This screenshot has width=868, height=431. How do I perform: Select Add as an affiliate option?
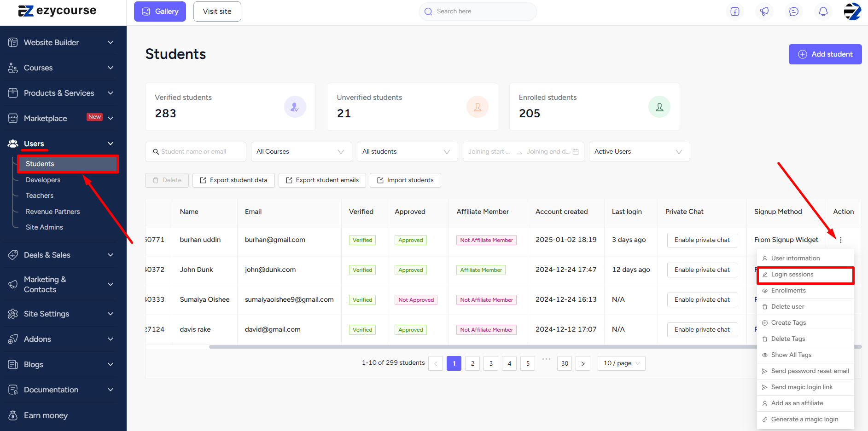tap(805, 403)
